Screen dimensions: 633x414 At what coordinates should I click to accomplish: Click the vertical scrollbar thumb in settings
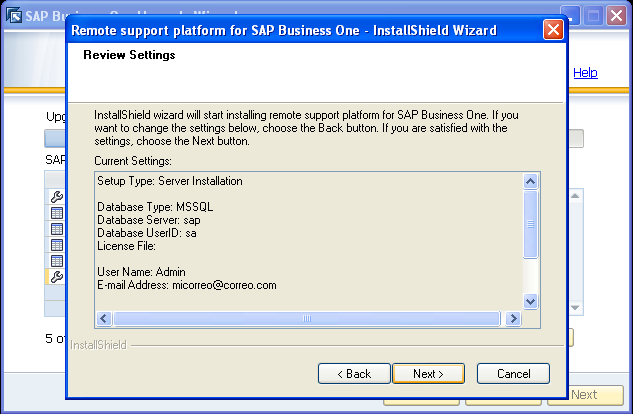click(530, 224)
